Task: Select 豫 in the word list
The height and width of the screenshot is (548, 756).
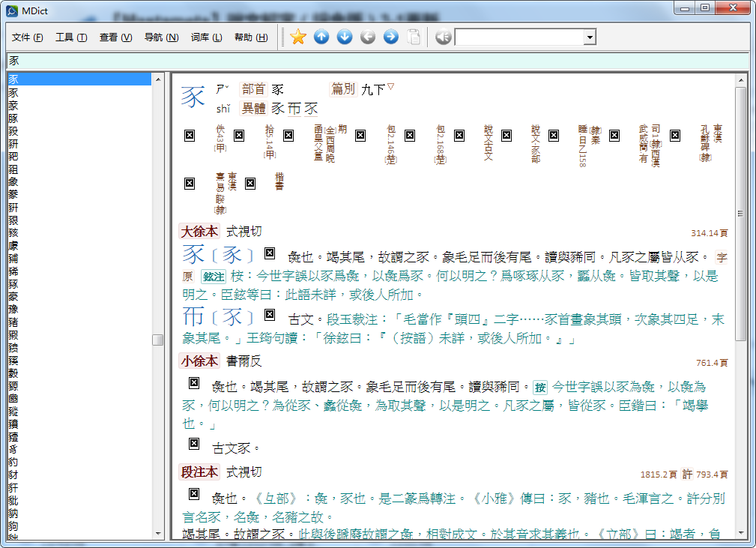Action: pyautogui.click(x=13, y=310)
